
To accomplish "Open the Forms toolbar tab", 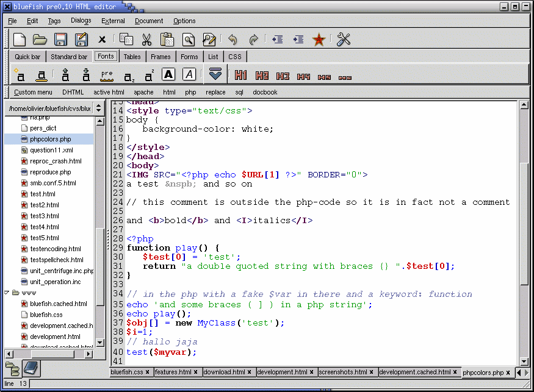I will [x=189, y=57].
